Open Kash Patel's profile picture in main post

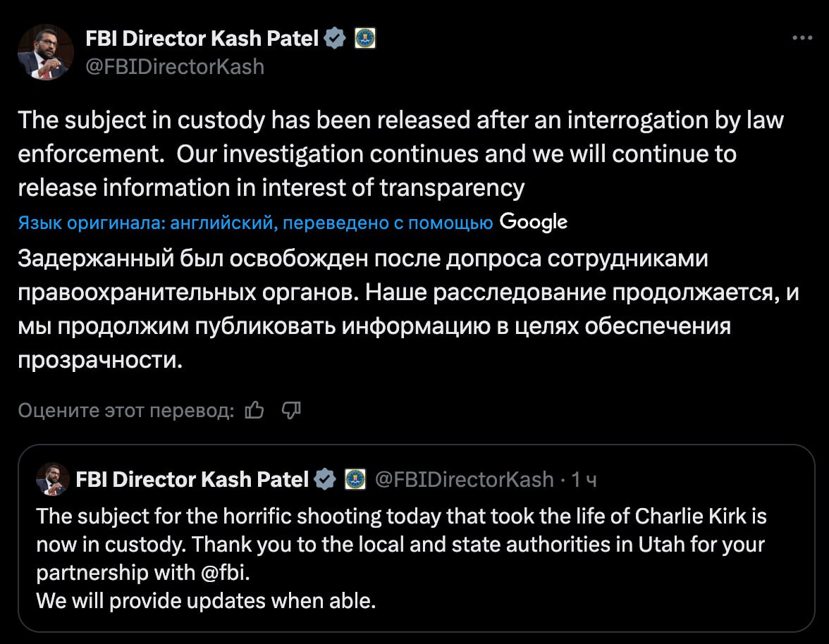(45, 52)
